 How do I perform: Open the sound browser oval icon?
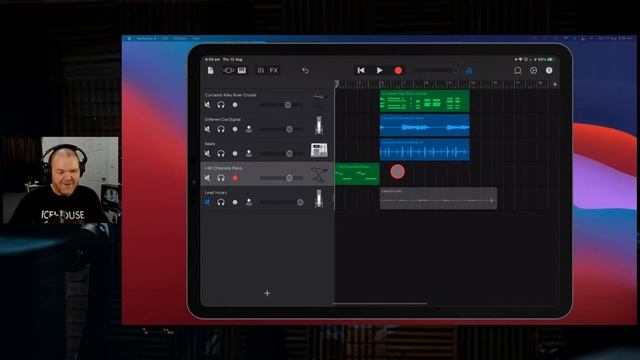coord(228,71)
